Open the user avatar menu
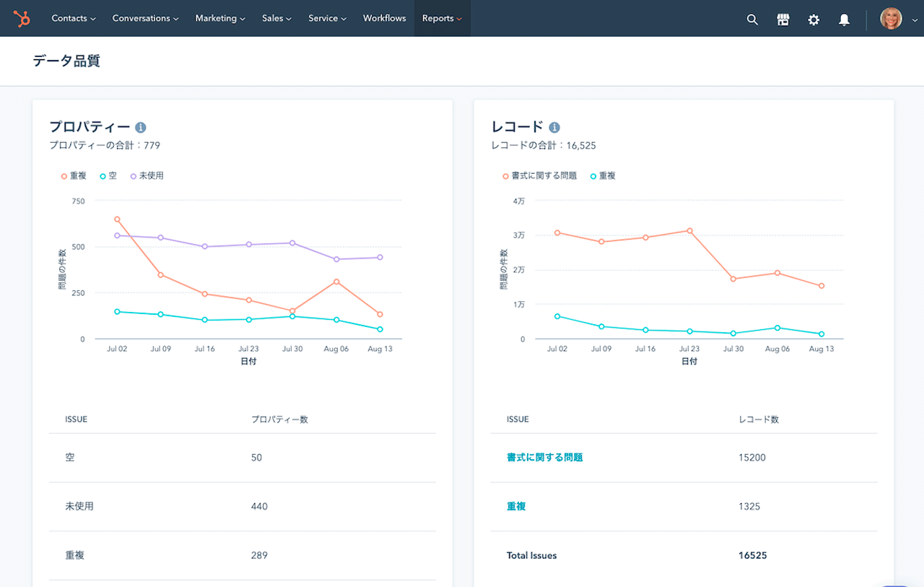924x587 pixels. pos(891,19)
